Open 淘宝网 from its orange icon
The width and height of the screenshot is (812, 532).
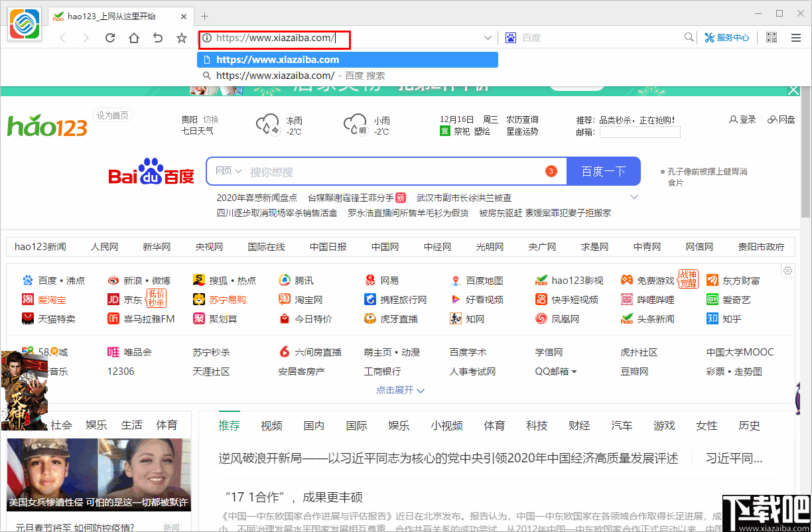(x=284, y=299)
